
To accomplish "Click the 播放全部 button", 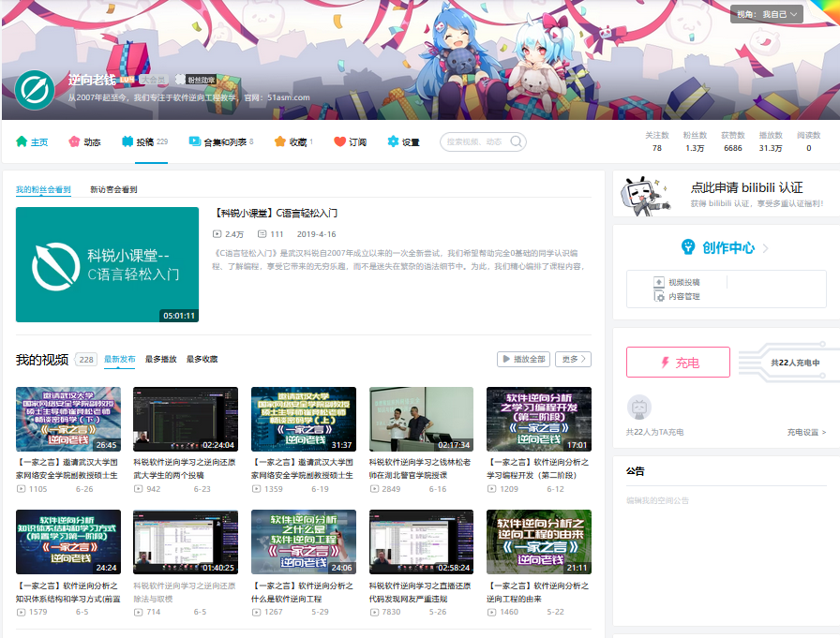I will coord(524,359).
